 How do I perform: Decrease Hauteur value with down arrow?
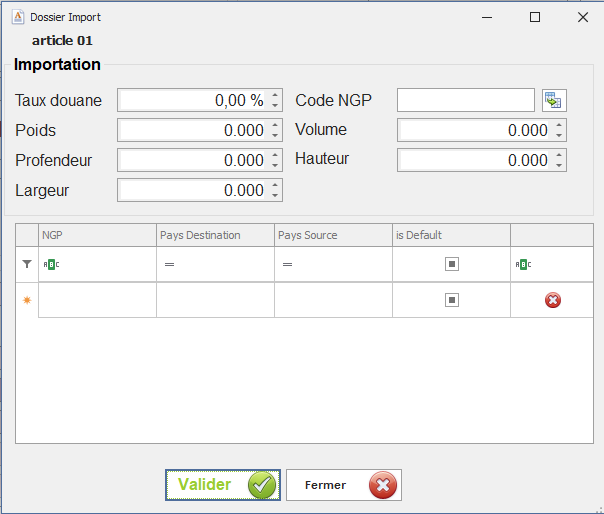coord(559,165)
